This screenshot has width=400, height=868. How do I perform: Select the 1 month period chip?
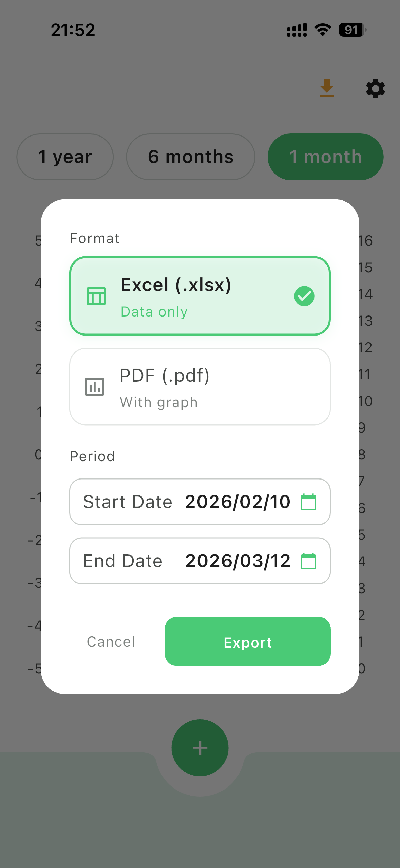pos(325,157)
